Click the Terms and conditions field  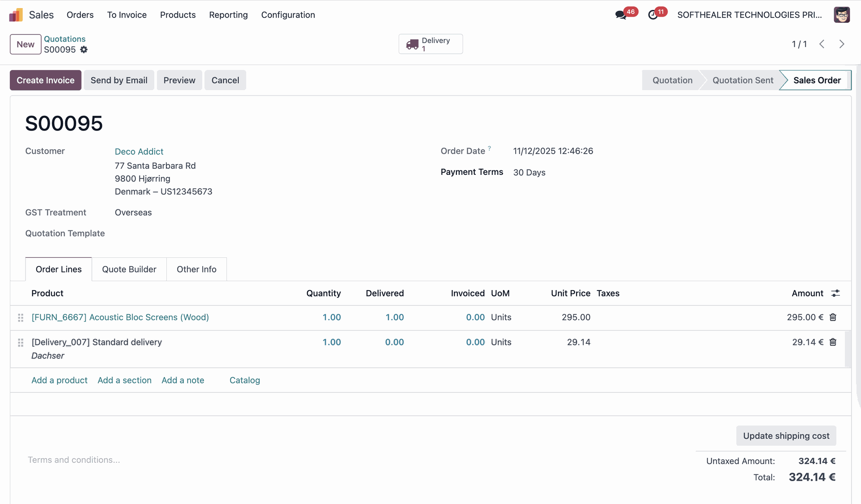pos(74,460)
